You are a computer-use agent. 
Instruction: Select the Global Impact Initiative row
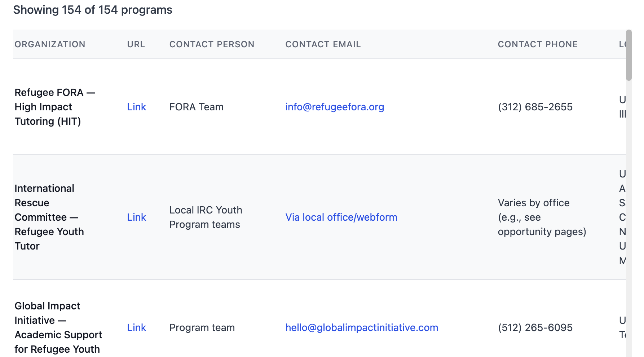[58, 327]
